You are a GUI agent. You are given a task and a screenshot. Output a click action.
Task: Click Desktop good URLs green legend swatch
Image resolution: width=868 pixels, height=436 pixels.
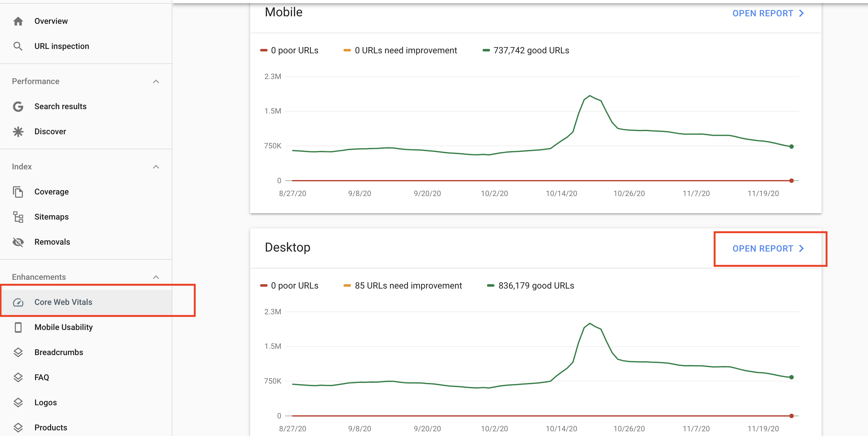click(491, 286)
